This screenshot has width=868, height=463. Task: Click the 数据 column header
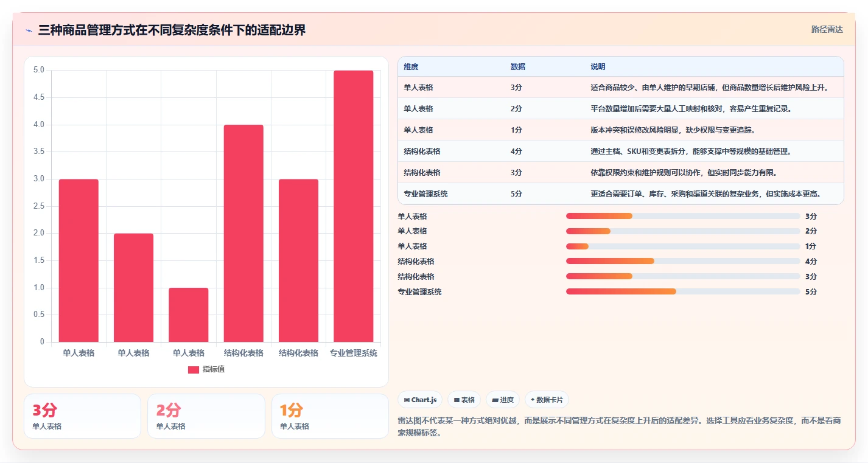pos(518,67)
